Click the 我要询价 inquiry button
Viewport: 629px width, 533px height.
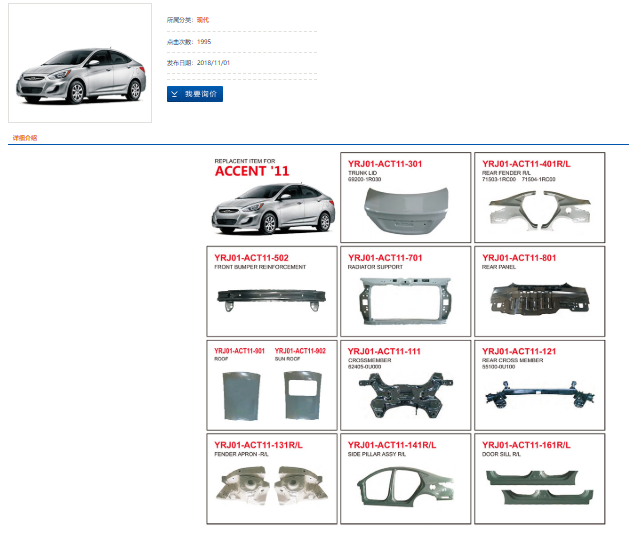[x=195, y=94]
